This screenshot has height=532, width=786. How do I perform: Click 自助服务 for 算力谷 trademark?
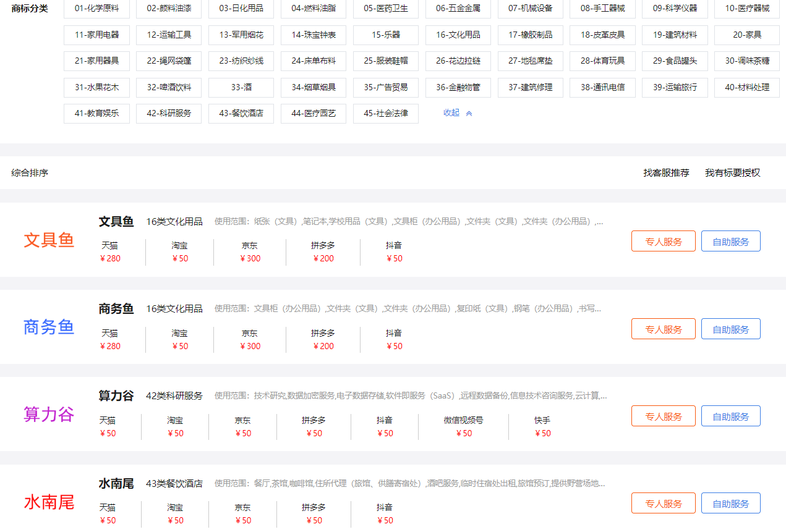pos(730,416)
